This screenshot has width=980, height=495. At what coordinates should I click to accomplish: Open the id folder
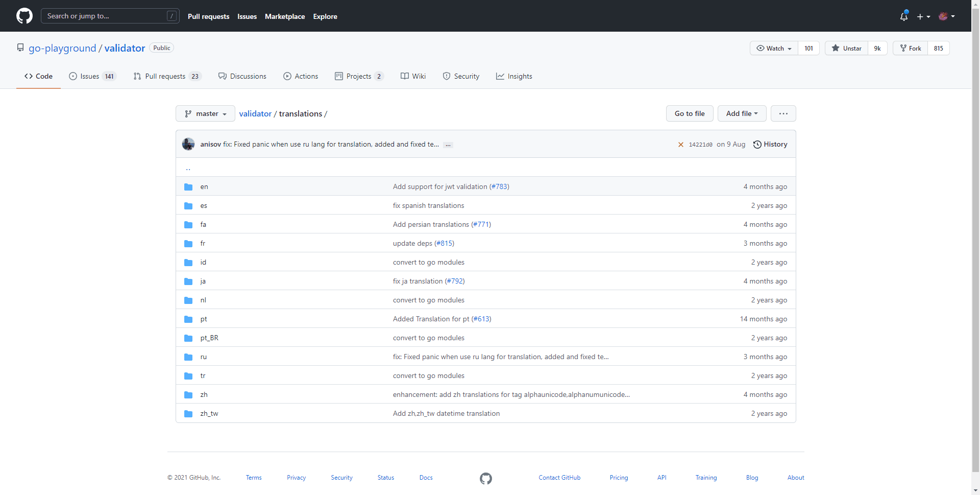(203, 263)
